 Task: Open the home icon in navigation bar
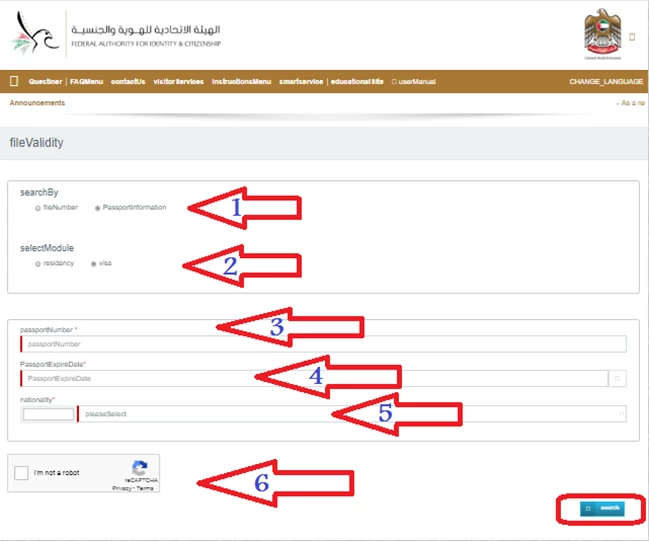coord(14,81)
